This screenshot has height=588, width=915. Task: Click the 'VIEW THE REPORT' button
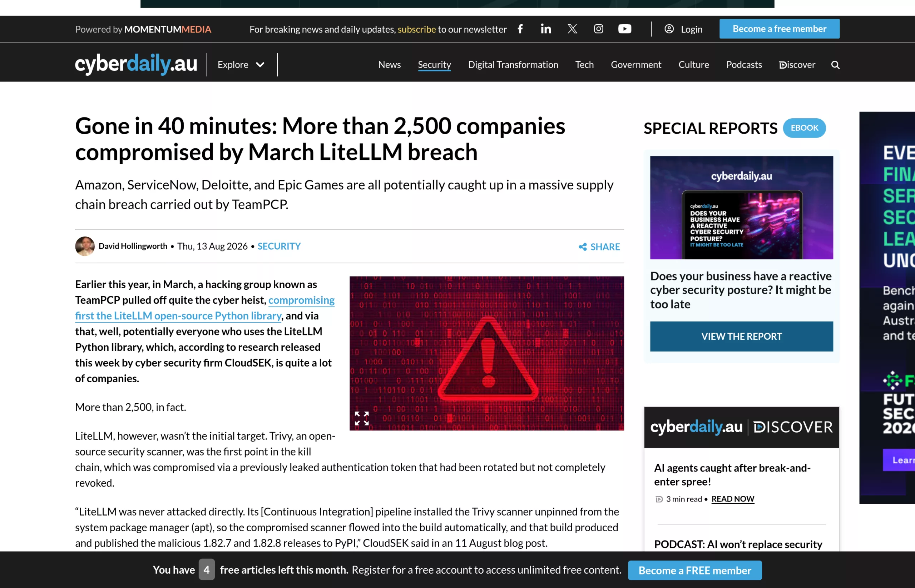tap(741, 337)
